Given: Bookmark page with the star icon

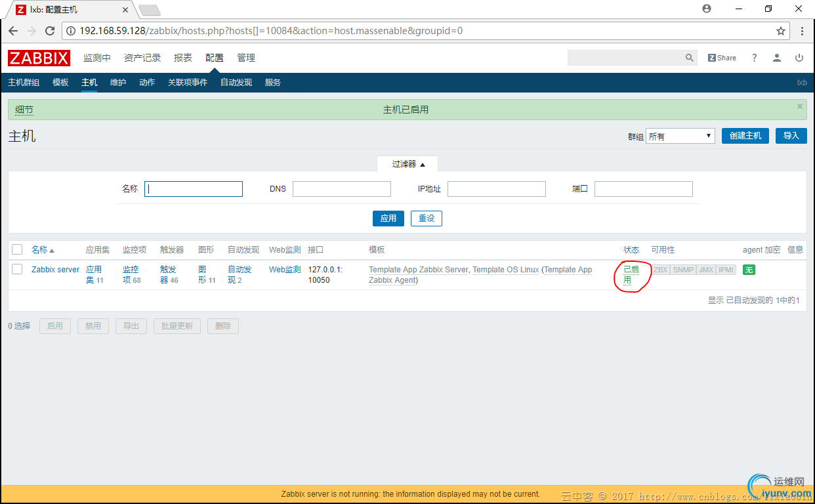Looking at the screenshot, I should tap(781, 31).
